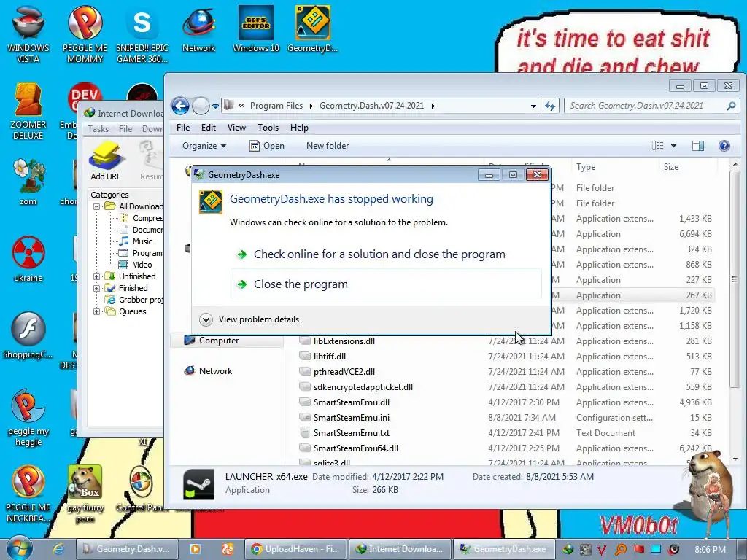Launch the Skype-style SNIPED!! EPIC GAMER icon

coord(142,34)
